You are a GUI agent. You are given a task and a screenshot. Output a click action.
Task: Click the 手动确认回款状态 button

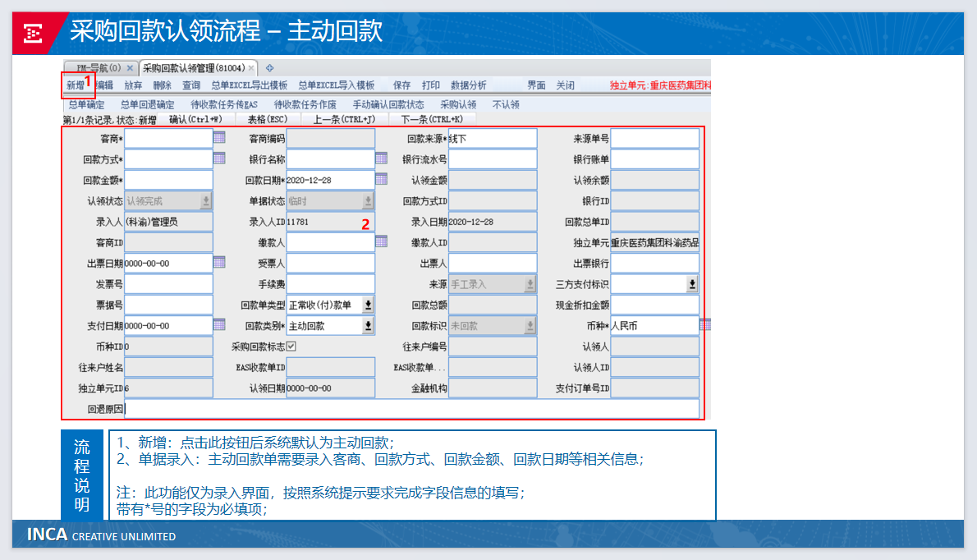[388, 104]
